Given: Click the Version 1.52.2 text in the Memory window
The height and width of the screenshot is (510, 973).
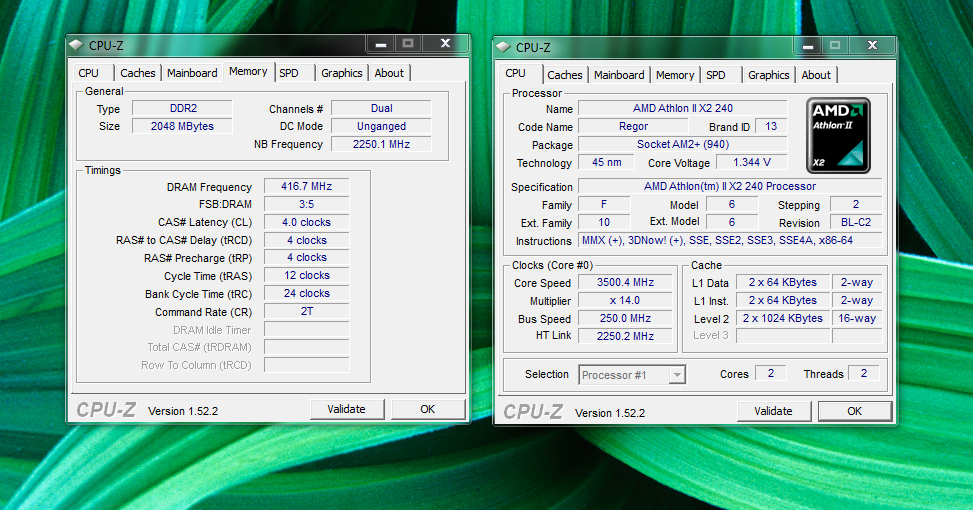Looking at the screenshot, I should point(183,411).
